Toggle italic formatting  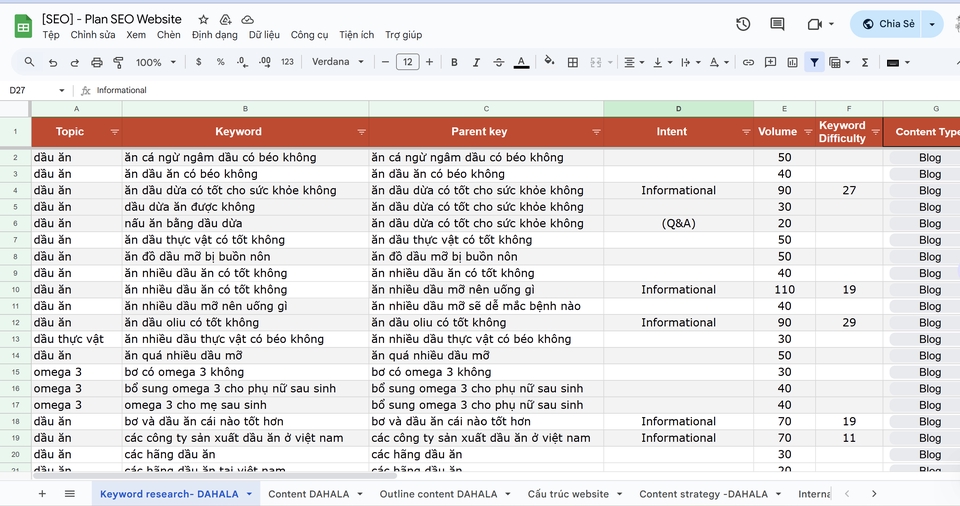pyautogui.click(x=476, y=62)
